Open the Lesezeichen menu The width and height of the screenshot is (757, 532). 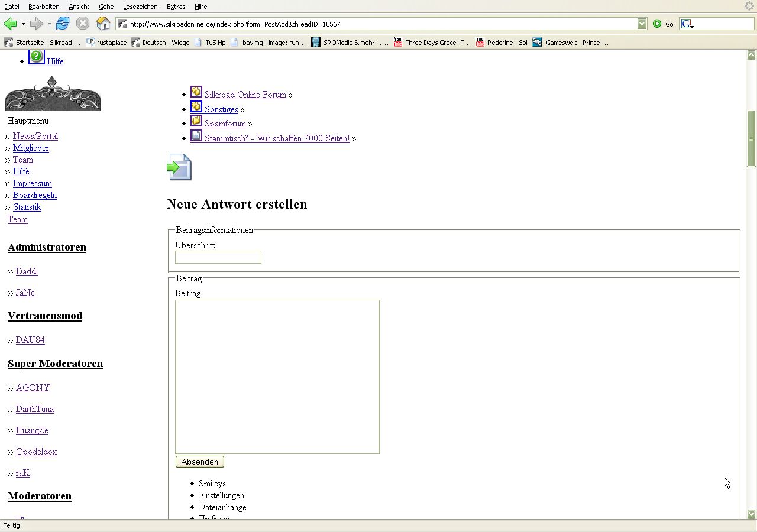point(140,7)
